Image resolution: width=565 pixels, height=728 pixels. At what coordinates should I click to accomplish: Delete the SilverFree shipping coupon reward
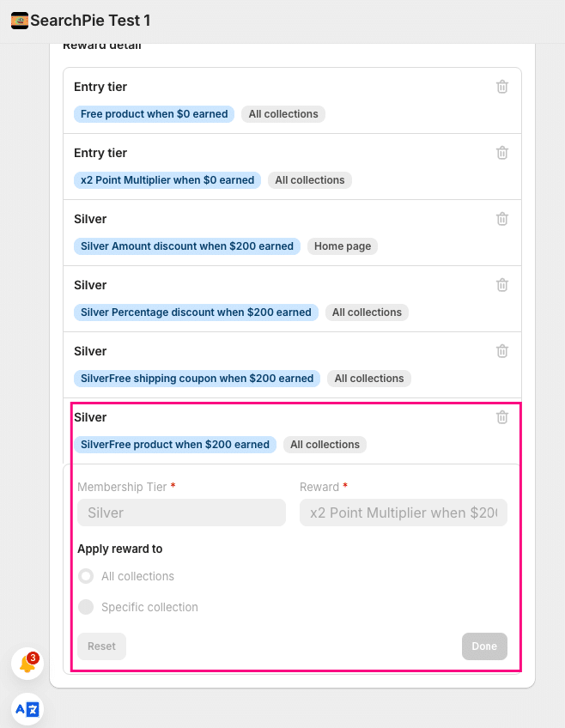[502, 351]
